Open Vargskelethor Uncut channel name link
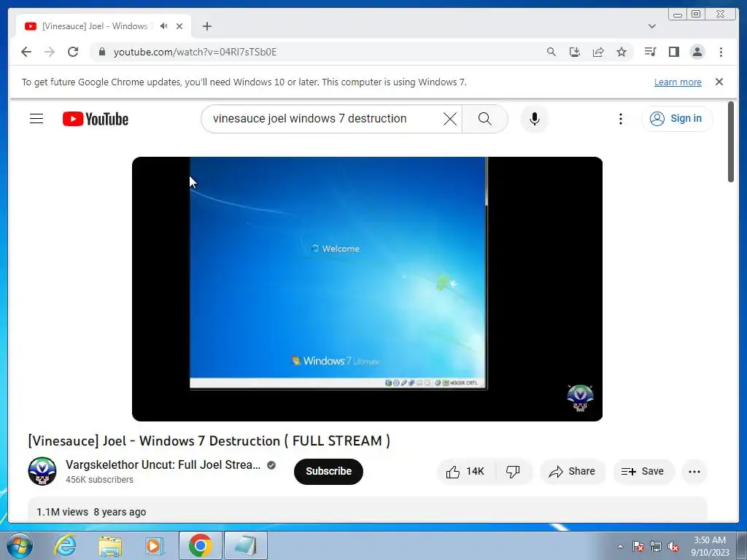This screenshot has height=560, width=747. point(163,464)
